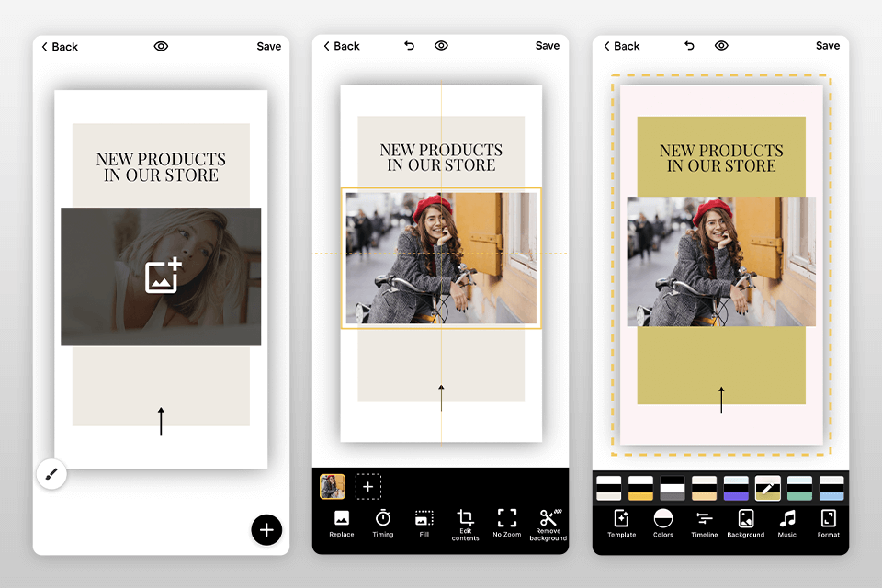The height and width of the screenshot is (588, 882).
Task: Open the Template menu
Action: pos(622,524)
